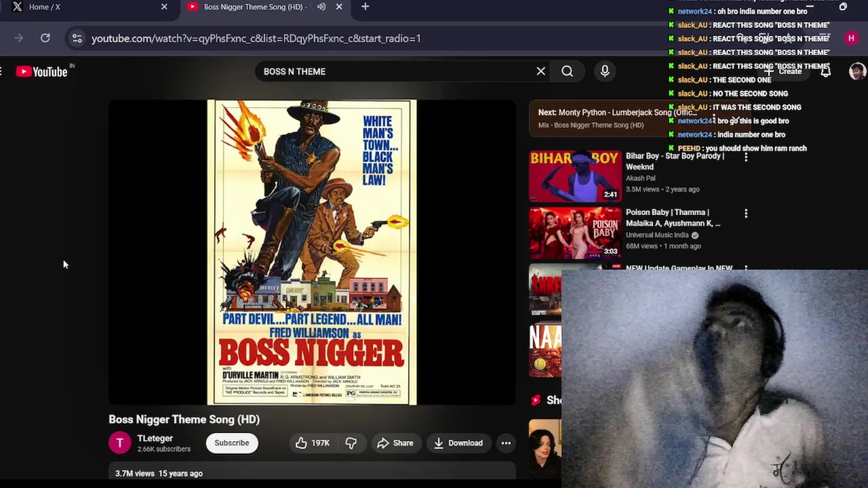868x488 pixels.
Task: Click the 2.66K subscribers text
Action: [x=164, y=449]
